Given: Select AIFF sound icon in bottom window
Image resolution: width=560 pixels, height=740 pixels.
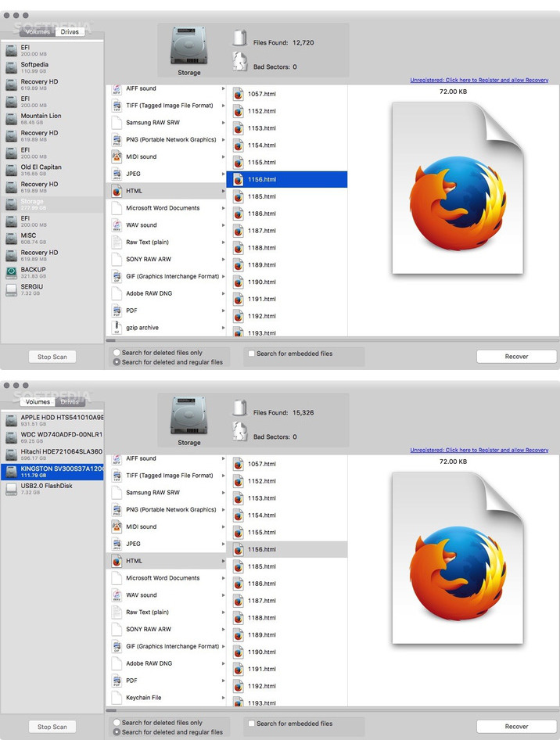Looking at the screenshot, I should [x=117, y=458].
